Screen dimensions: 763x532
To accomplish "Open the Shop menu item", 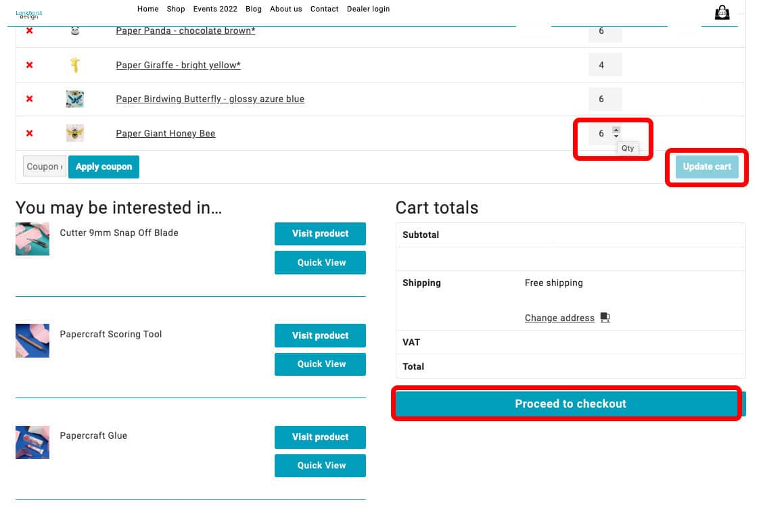I will pos(176,9).
